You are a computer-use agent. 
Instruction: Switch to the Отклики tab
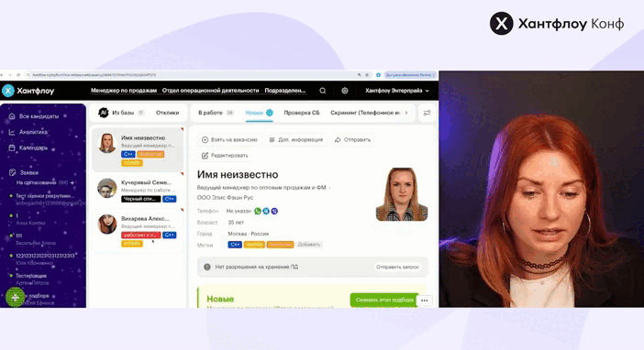167,113
